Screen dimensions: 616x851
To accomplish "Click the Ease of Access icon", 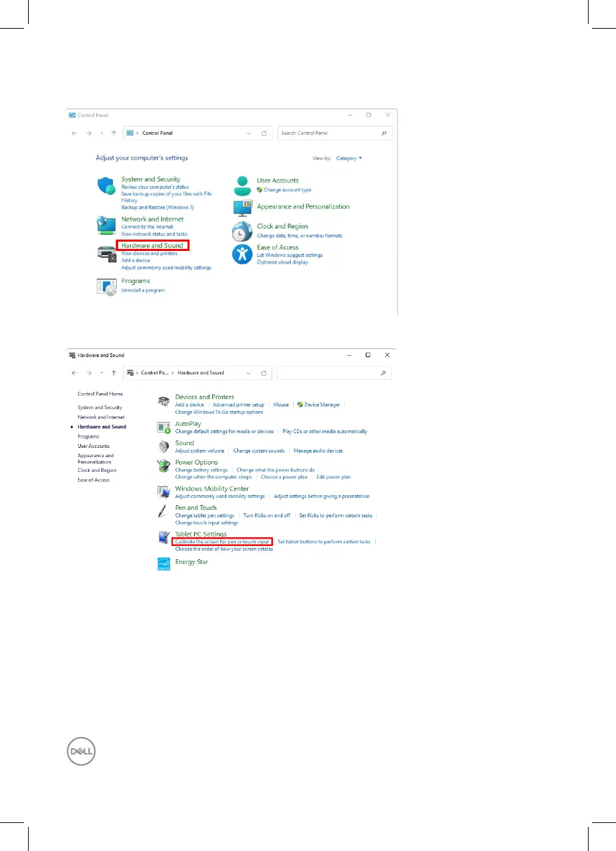I will pos(242,254).
